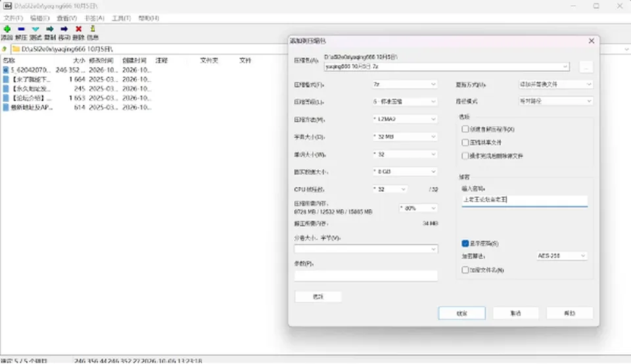Click the folder icon in the address bar
Image resolution: width=631 pixels, height=364 pixels.
click(x=16, y=49)
